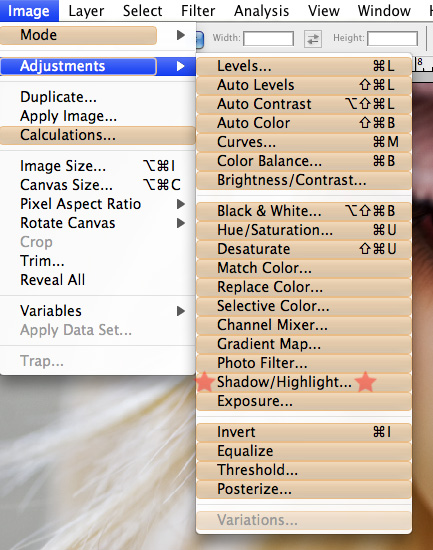
Task: Apply Invert adjustment
Action: (304, 432)
